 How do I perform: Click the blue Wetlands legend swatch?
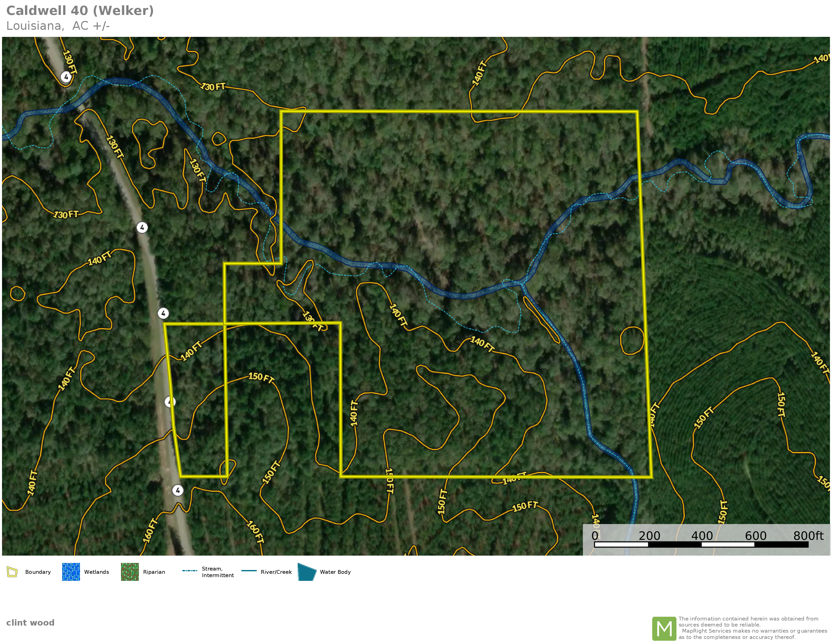(x=71, y=572)
